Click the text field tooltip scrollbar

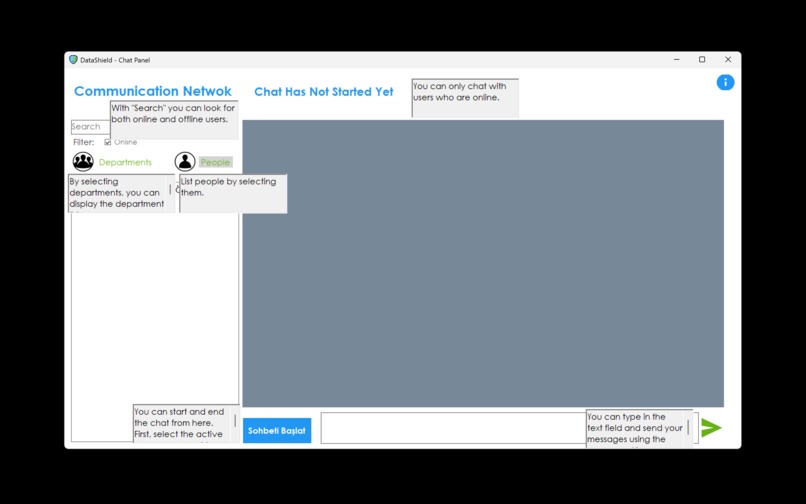click(688, 427)
